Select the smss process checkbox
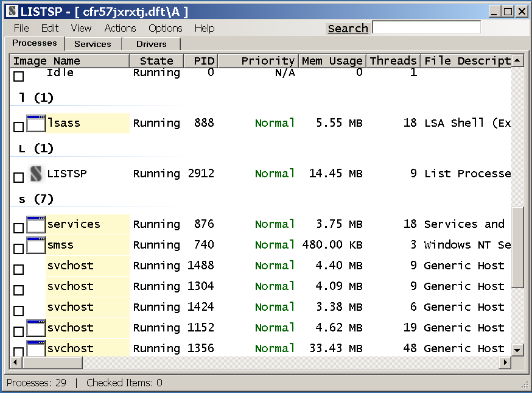The image size is (532, 393). tap(19, 249)
